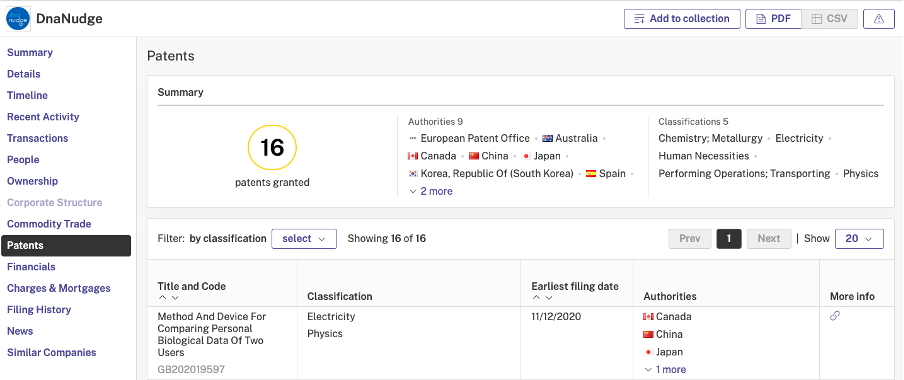Export page as PDF
Screen dimensions: 904x380
click(x=773, y=19)
